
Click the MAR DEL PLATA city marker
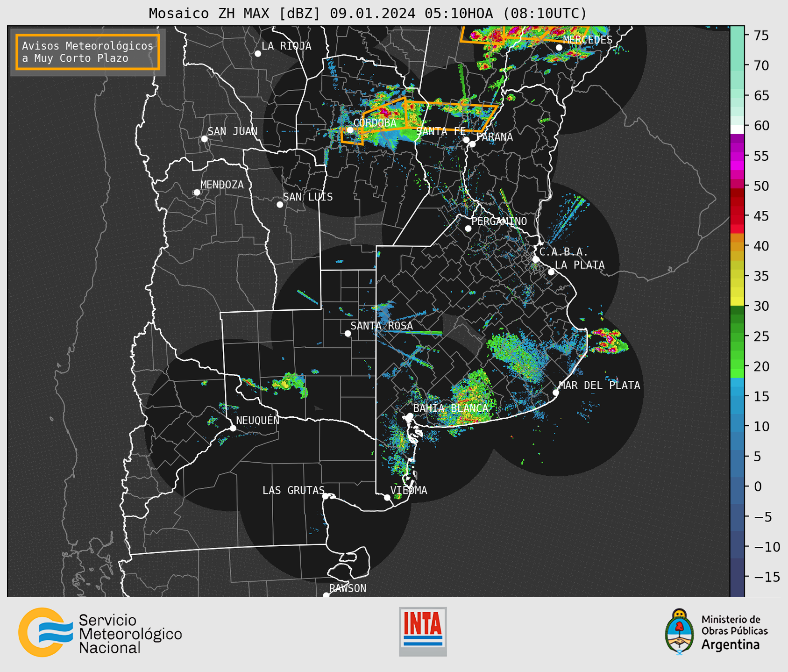click(x=556, y=393)
